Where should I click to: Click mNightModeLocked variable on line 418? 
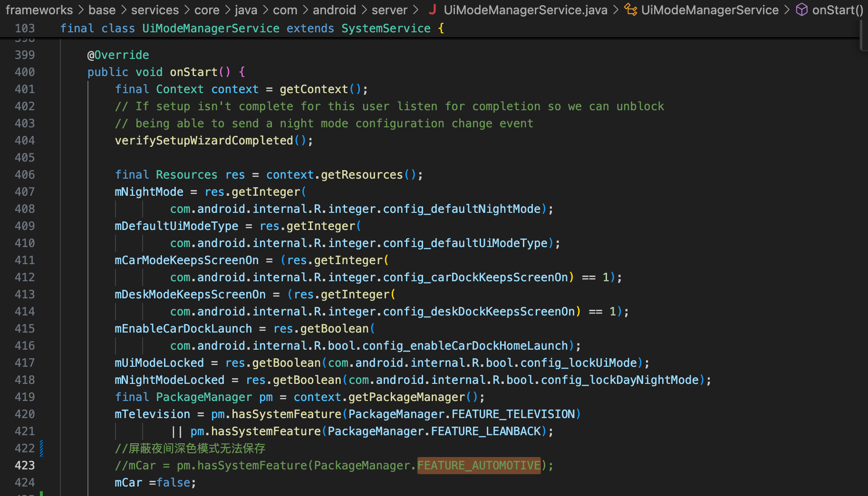(170, 380)
